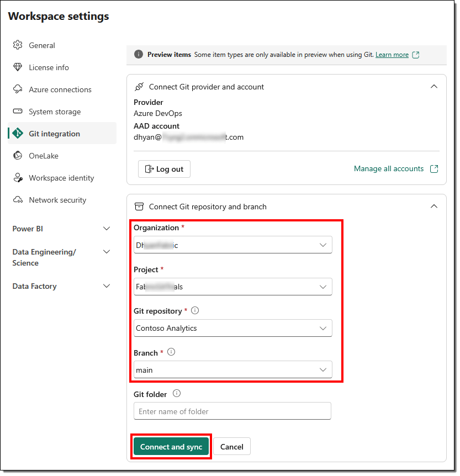Click the OneLake icon in sidebar
This screenshot has height=476, width=460.
[x=18, y=156]
